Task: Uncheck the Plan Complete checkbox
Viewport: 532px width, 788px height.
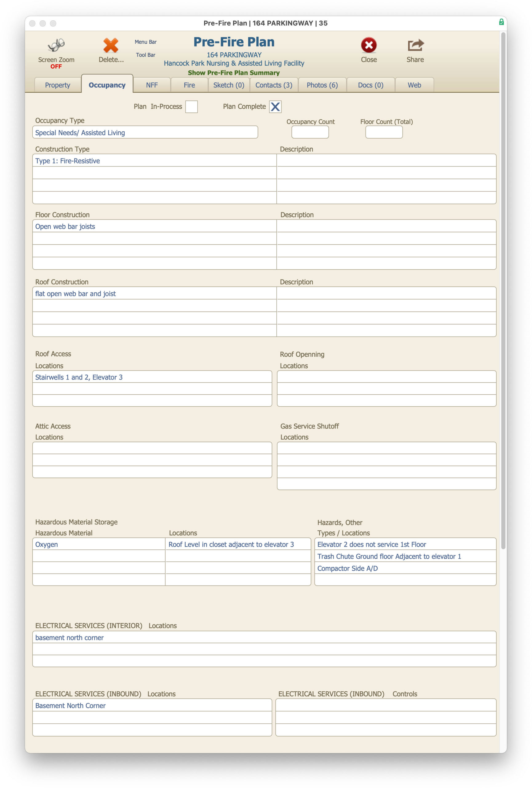Action: coord(275,107)
